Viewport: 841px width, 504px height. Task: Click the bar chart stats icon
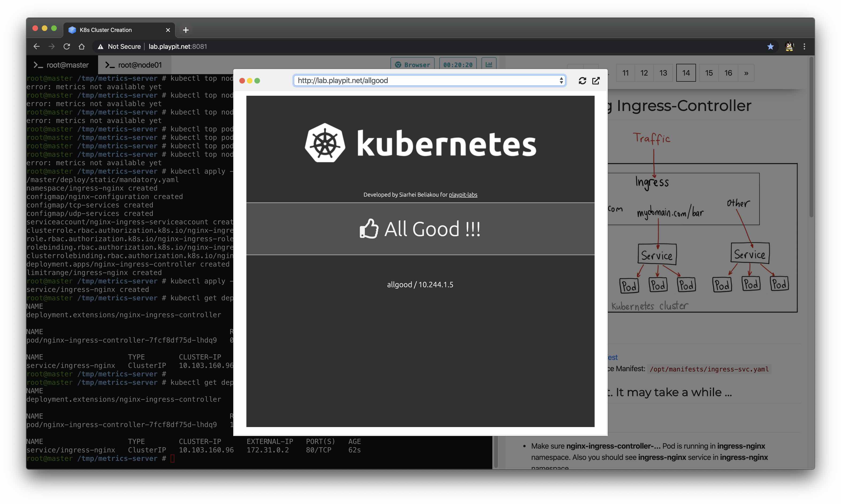[489, 65]
